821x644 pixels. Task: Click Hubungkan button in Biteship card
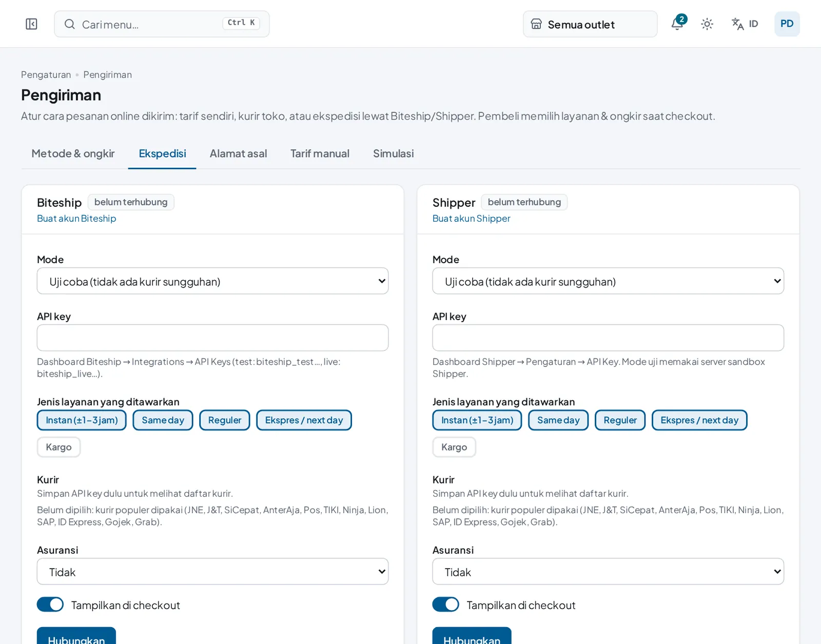pyautogui.click(x=76, y=636)
